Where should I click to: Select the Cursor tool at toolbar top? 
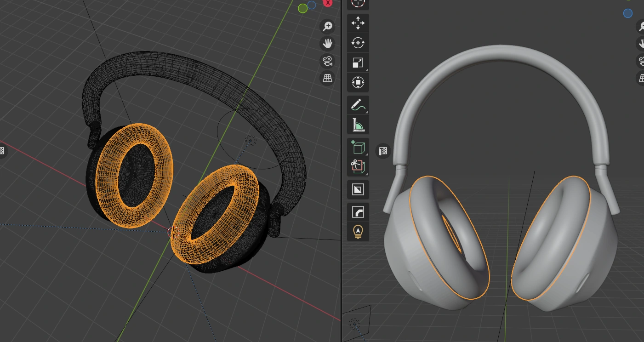[358, 4]
